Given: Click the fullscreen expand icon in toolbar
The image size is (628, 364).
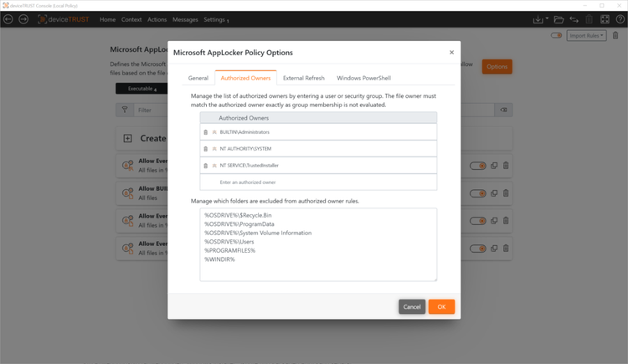Looking at the screenshot, I should click(605, 19).
